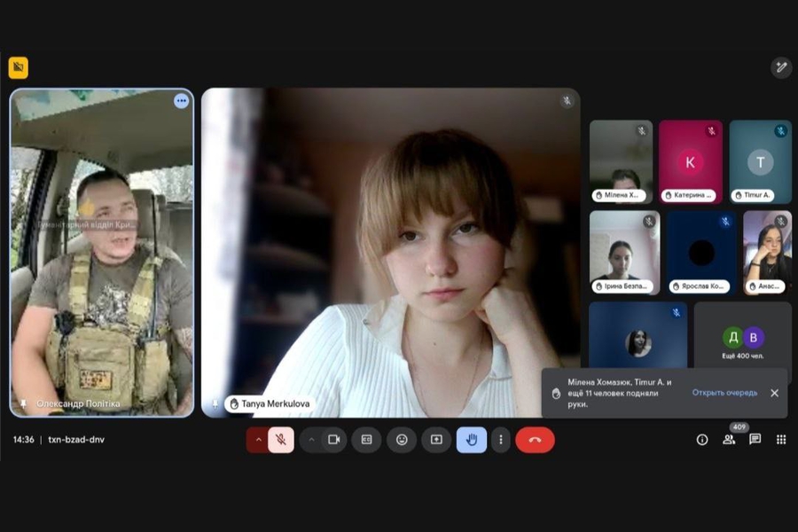Open meeting details info icon
Screen dimensions: 798x532
[702, 440]
